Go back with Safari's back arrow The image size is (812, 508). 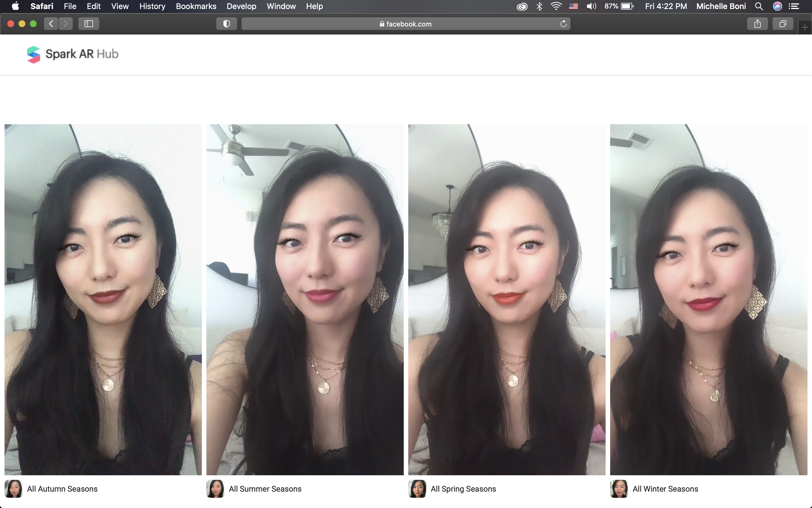click(51, 24)
